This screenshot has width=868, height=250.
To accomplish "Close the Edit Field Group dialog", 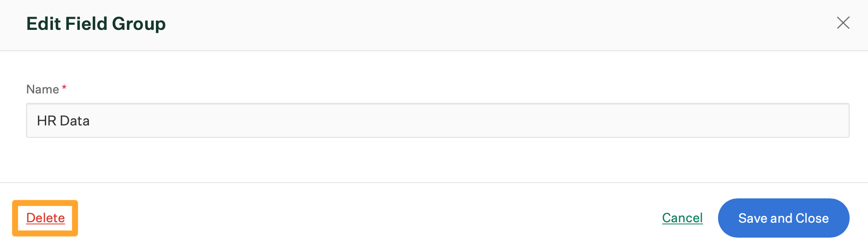I will click(843, 23).
